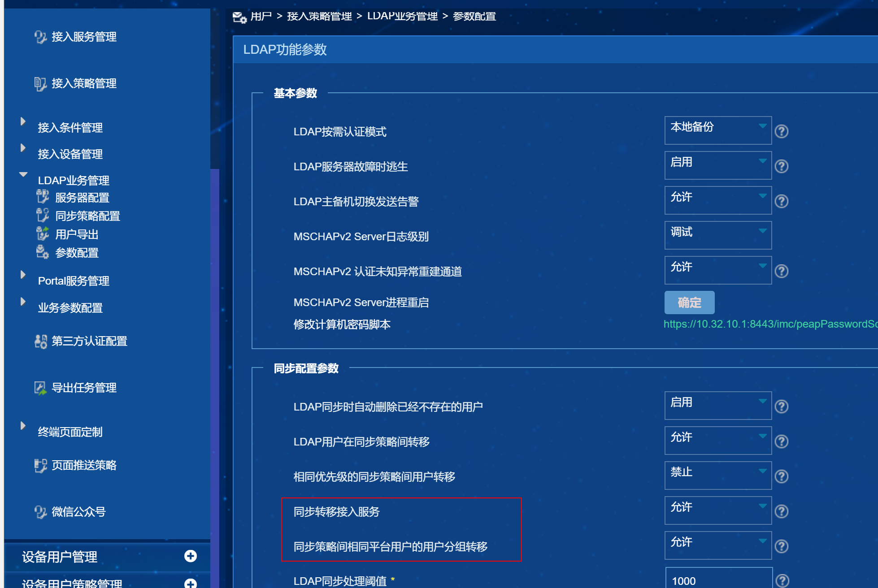Open the peapPassword script link
Image resolution: width=878 pixels, height=588 pixels.
tap(769, 324)
